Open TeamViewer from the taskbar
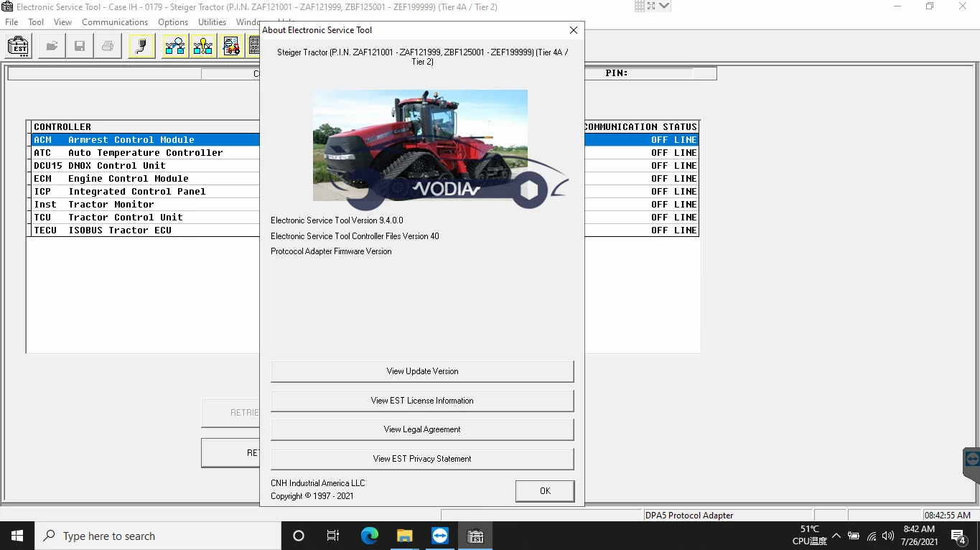Image resolution: width=980 pixels, height=550 pixels. coord(440,536)
